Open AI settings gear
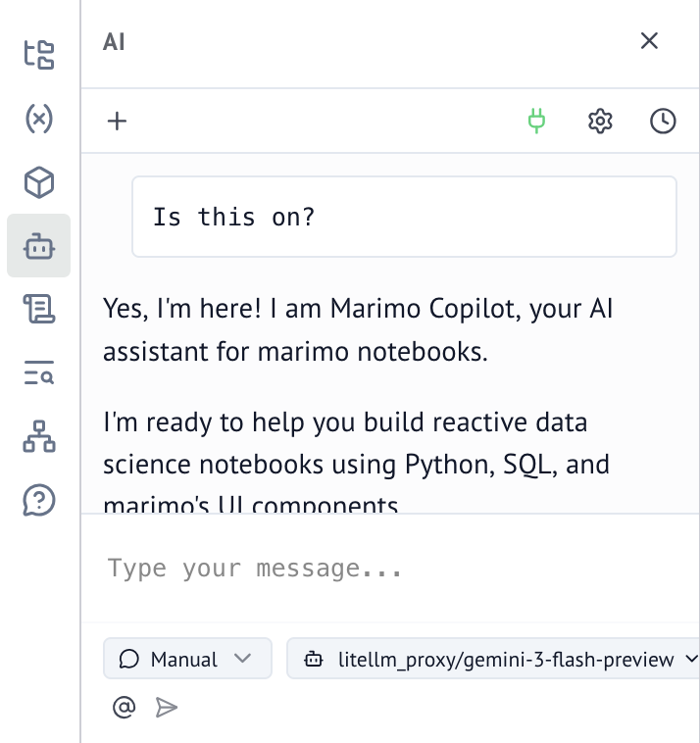Image resolution: width=700 pixels, height=743 pixels. pyautogui.click(x=600, y=122)
